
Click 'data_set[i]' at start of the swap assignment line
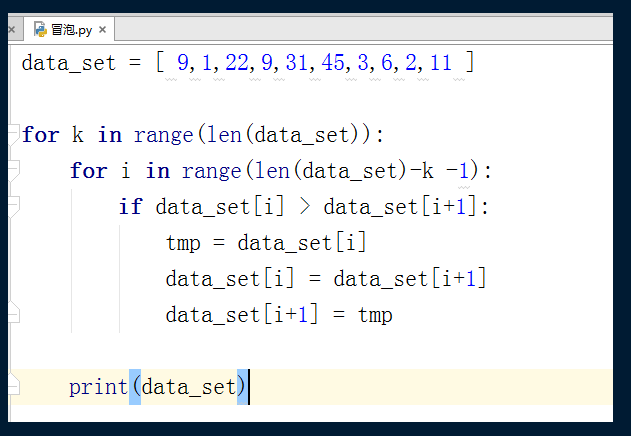[230, 279]
